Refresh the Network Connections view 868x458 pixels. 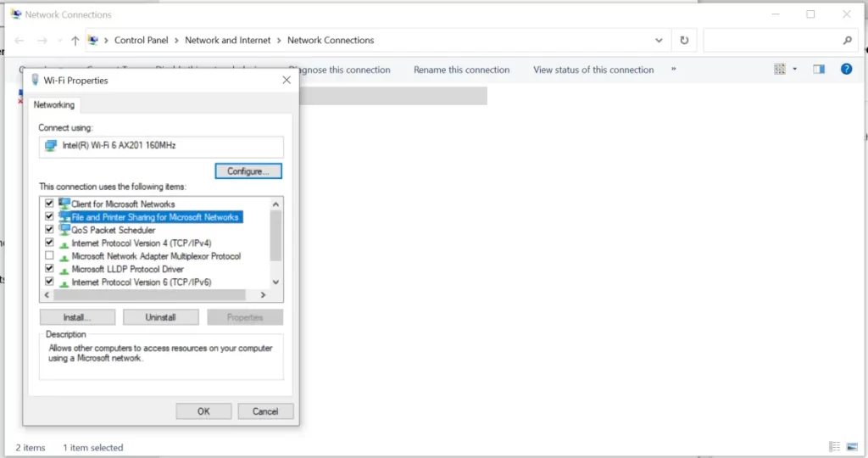(x=684, y=41)
